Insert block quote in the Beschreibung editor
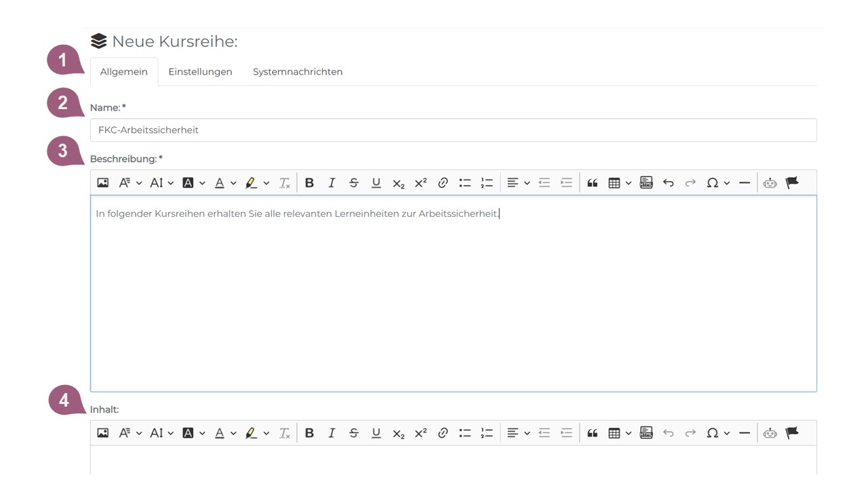This screenshot has height=488, width=868. pos(592,183)
